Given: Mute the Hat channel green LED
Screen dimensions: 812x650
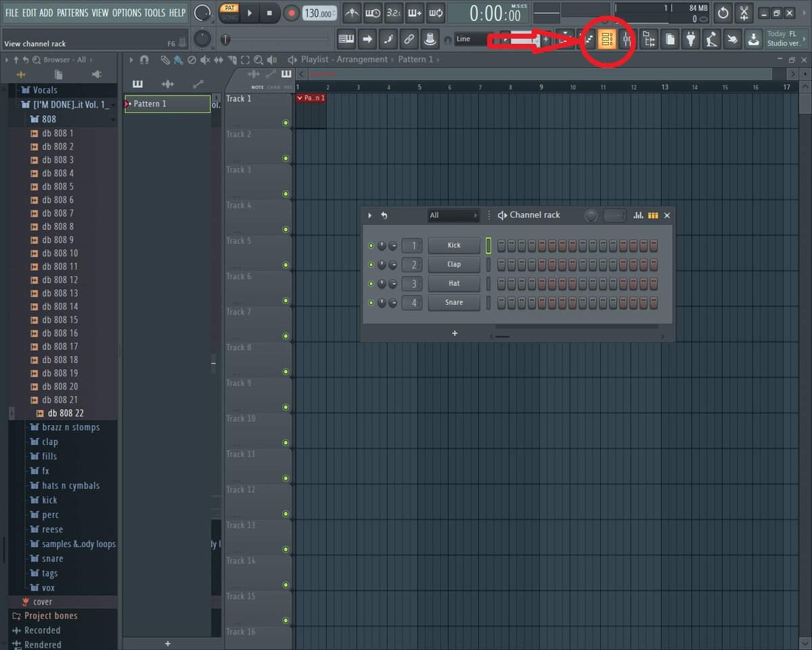Looking at the screenshot, I should [371, 284].
